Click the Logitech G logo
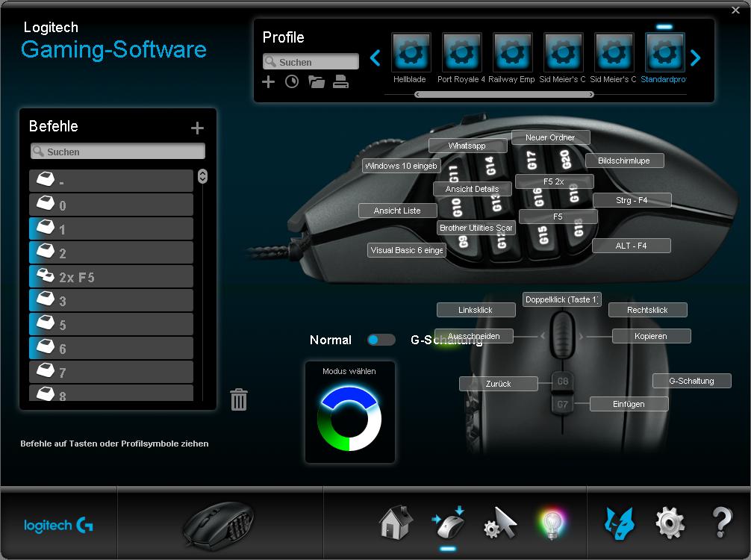 click(x=58, y=526)
